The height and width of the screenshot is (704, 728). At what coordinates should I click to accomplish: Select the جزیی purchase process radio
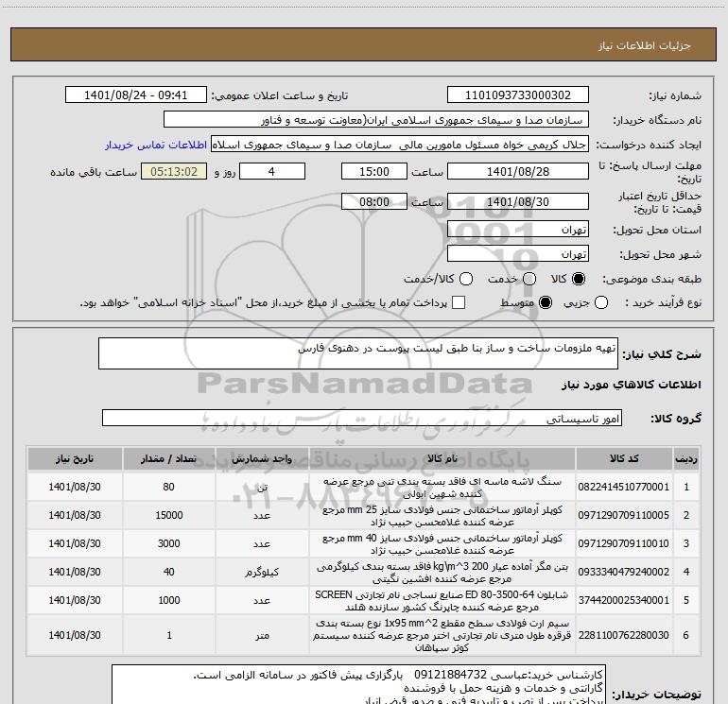(x=601, y=302)
